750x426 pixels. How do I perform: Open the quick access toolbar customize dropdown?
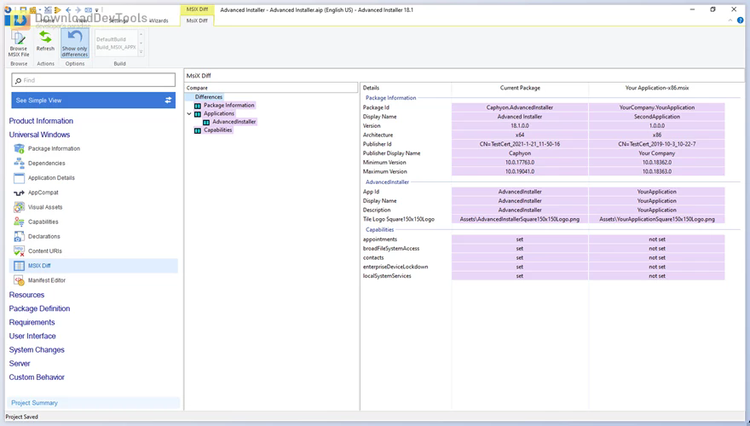97,10
